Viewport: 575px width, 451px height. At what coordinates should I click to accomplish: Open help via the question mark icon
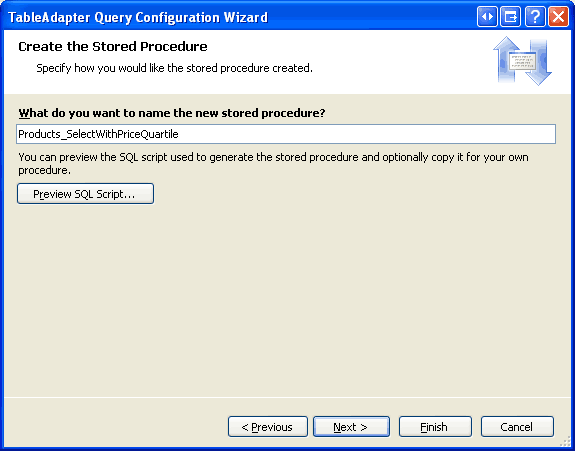coord(535,17)
